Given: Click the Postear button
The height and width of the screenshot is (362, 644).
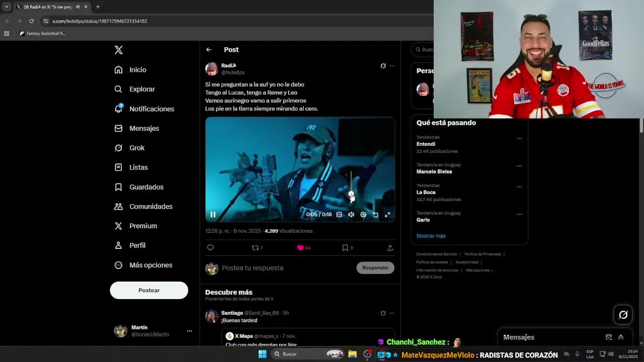Looking at the screenshot, I should click(x=149, y=290).
